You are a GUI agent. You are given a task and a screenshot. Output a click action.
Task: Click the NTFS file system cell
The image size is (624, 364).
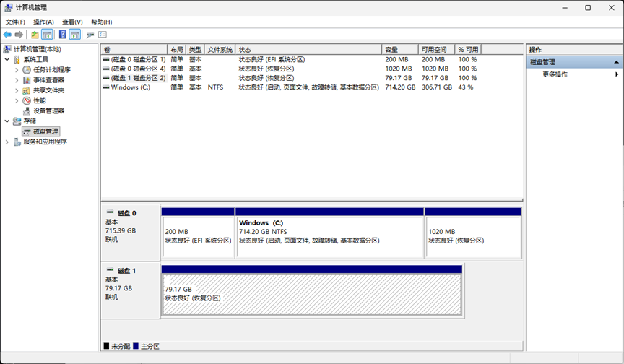215,87
